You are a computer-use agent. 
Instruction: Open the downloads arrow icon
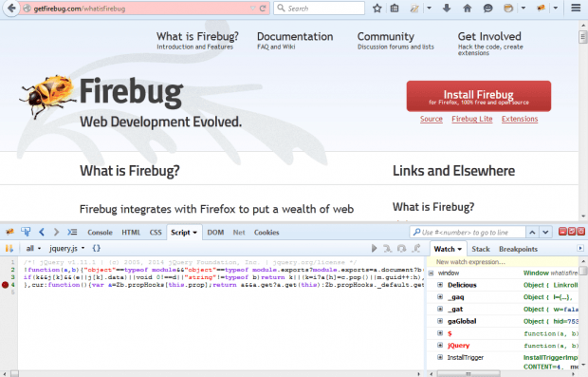[447, 8]
